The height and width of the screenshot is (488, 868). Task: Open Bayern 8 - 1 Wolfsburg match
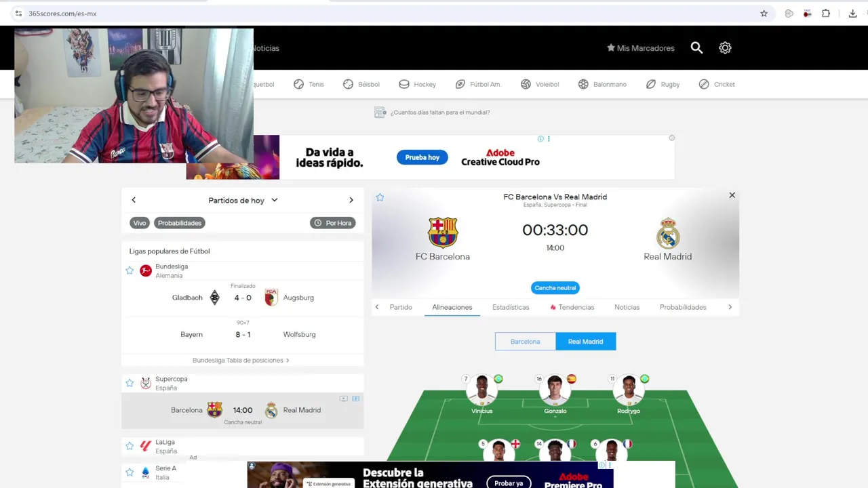coord(243,334)
